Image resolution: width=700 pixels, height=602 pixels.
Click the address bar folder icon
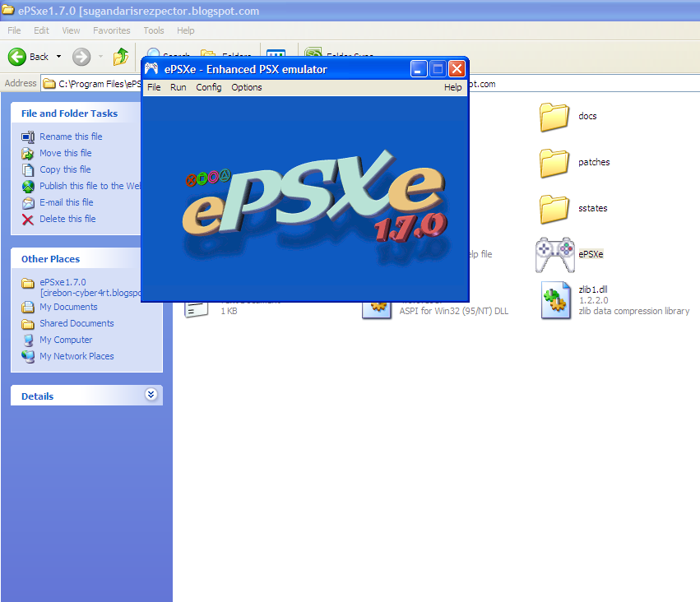[49, 83]
